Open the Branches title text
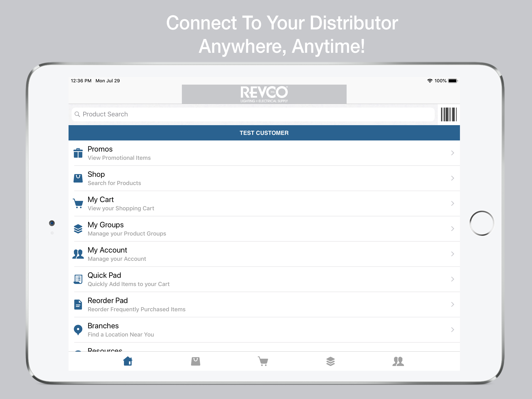Screen dimensions: 532x399 [103, 326]
